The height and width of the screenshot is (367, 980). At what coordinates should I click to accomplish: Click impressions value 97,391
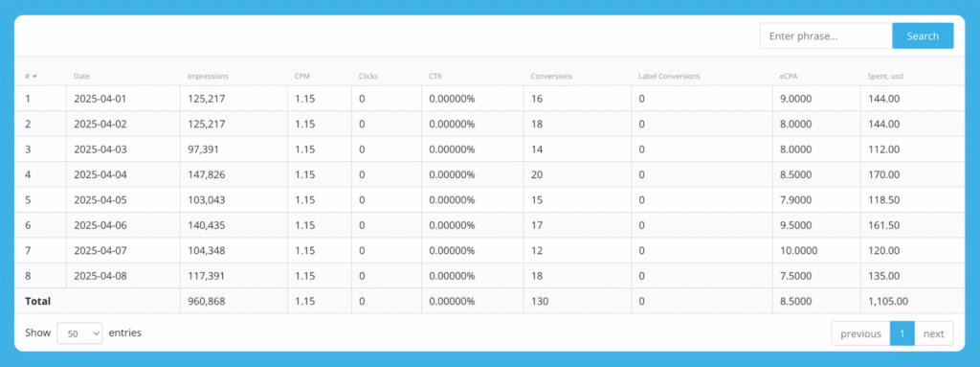[203, 149]
